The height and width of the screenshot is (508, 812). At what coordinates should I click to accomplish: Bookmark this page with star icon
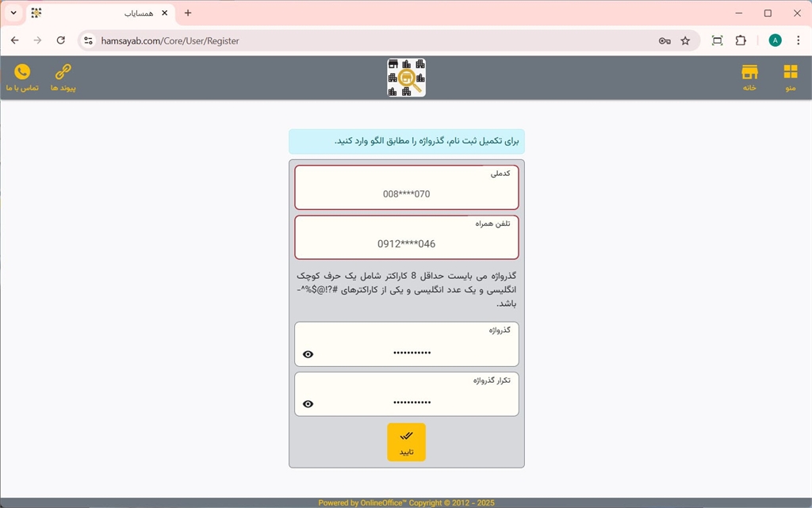685,40
